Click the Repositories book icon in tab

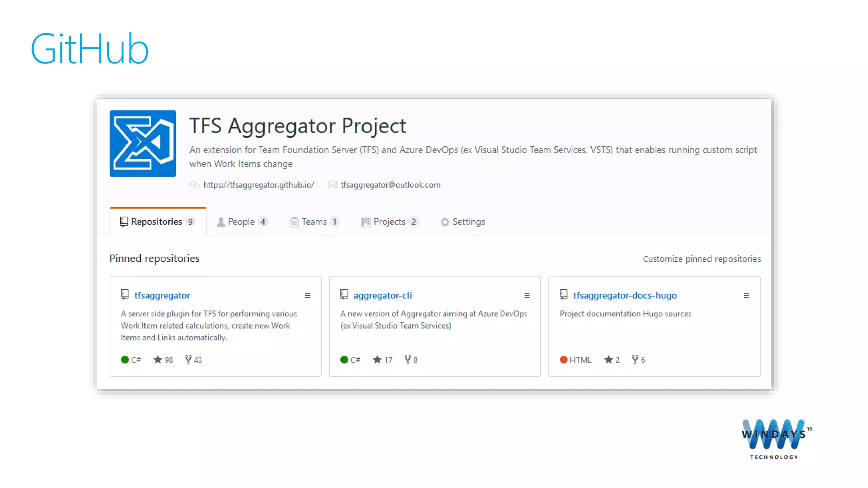coord(124,222)
